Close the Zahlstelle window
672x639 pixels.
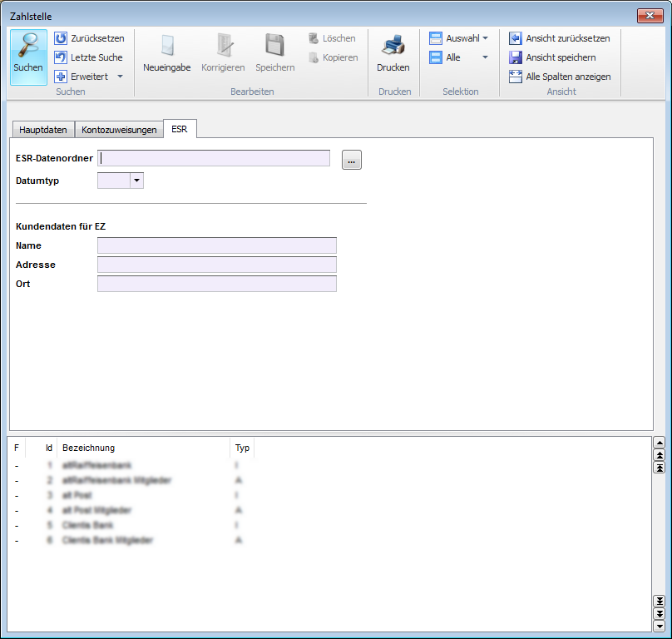pyautogui.click(x=650, y=16)
